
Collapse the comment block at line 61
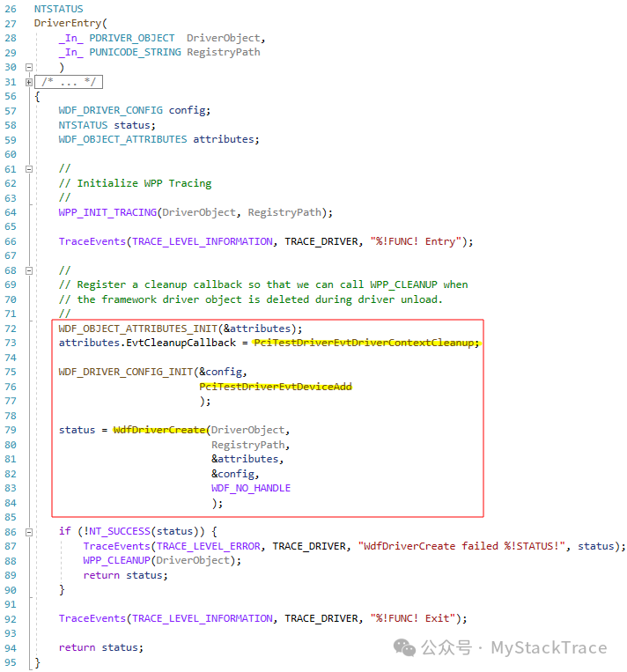click(x=29, y=169)
